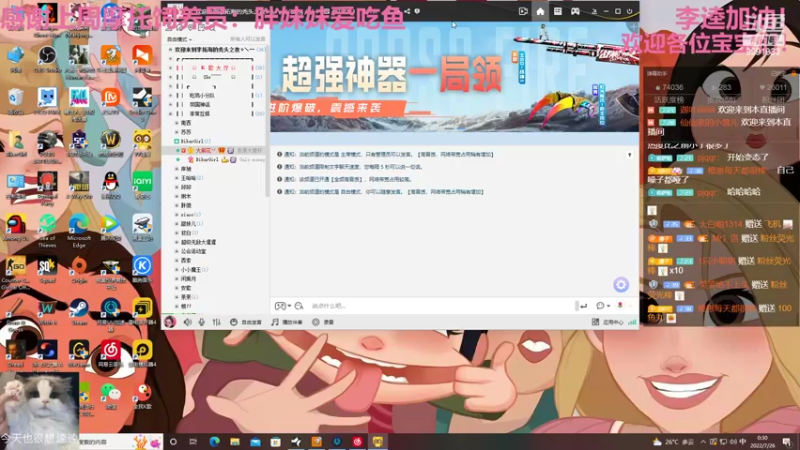Image resolution: width=800 pixels, height=450 pixels.
Task: Open the grid apps icon in YY title bar
Action: 558,11
